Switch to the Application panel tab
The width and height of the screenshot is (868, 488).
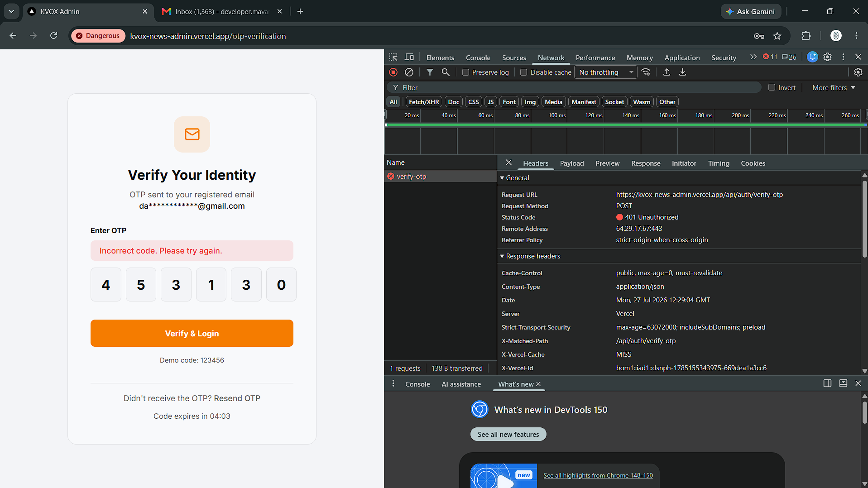click(x=682, y=57)
